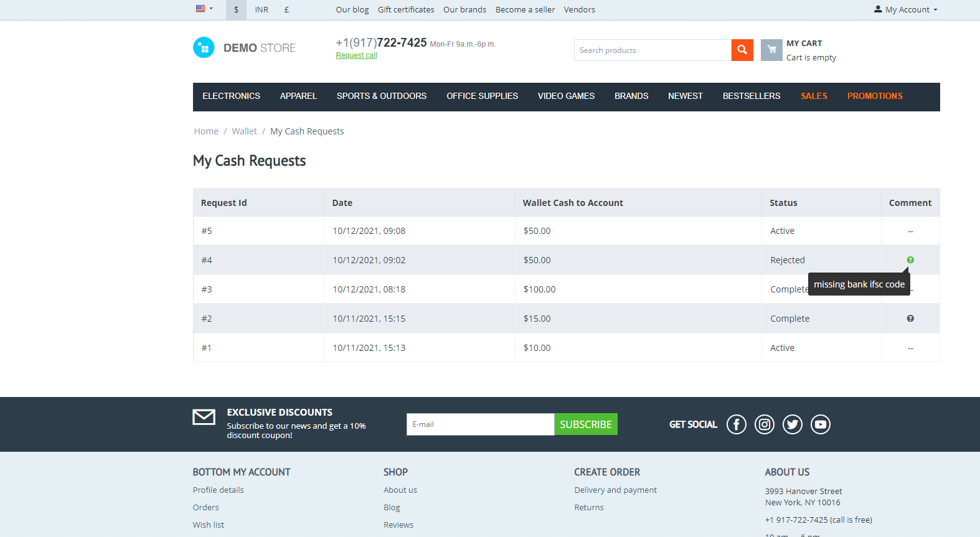This screenshot has width=980, height=537.
Task: Open the Vendors link
Action: tap(580, 9)
